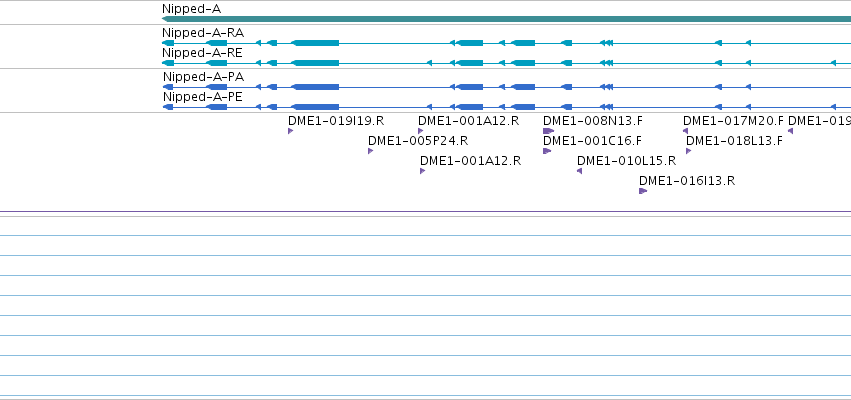Screen dimensions: 851x400
Task: Click the DME1-017M20.F feature label
Action: point(733,120)
